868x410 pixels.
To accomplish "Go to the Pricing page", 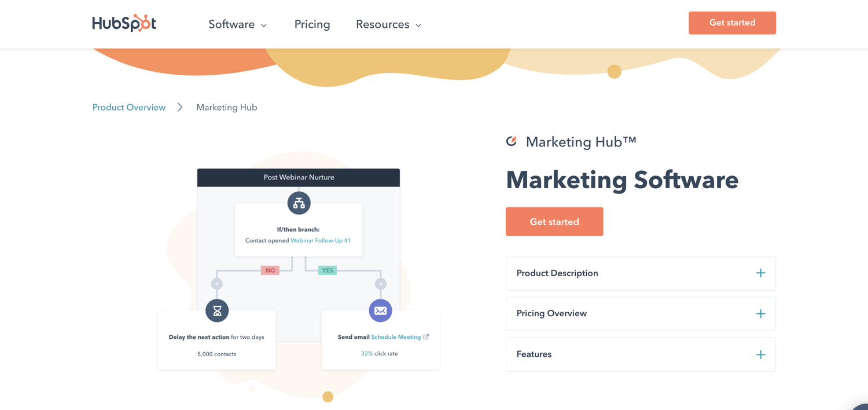I will click(312, 24).
